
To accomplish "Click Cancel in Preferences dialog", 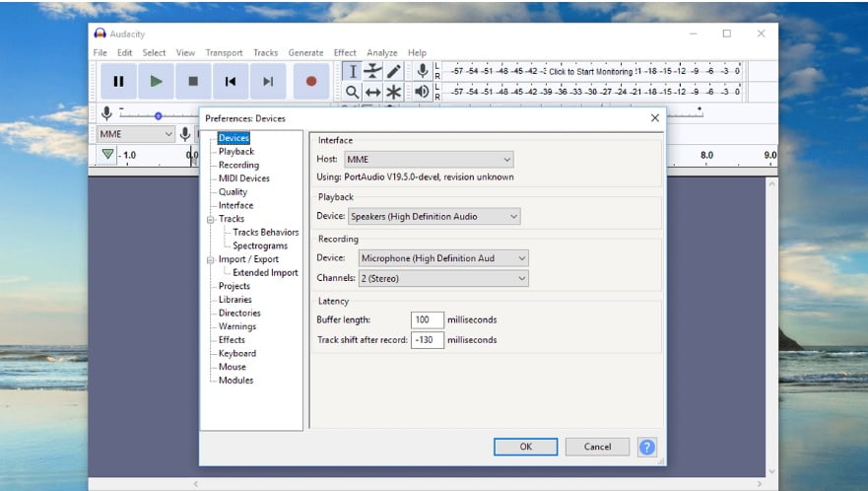I will coord(597,447).
